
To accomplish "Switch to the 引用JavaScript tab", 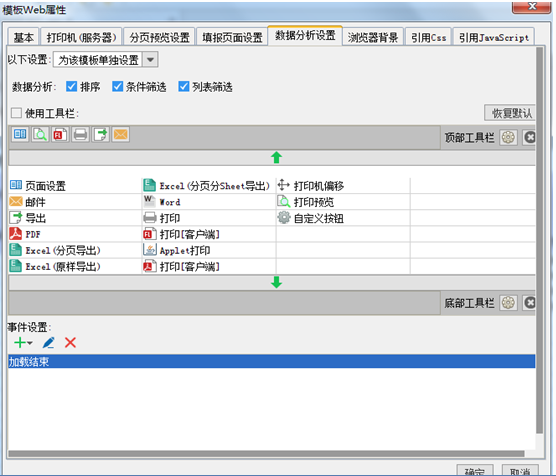I will click(x=494, y=37).
